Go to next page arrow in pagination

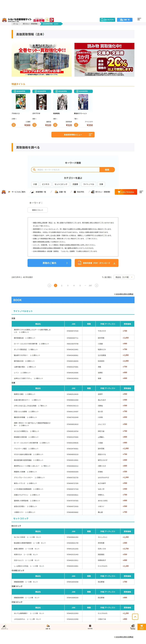97,285
